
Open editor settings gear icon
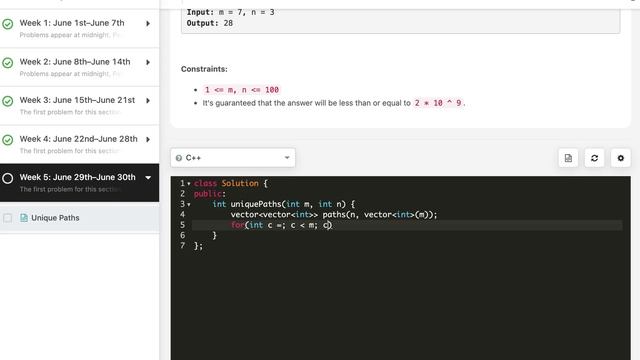pos(620,158)
